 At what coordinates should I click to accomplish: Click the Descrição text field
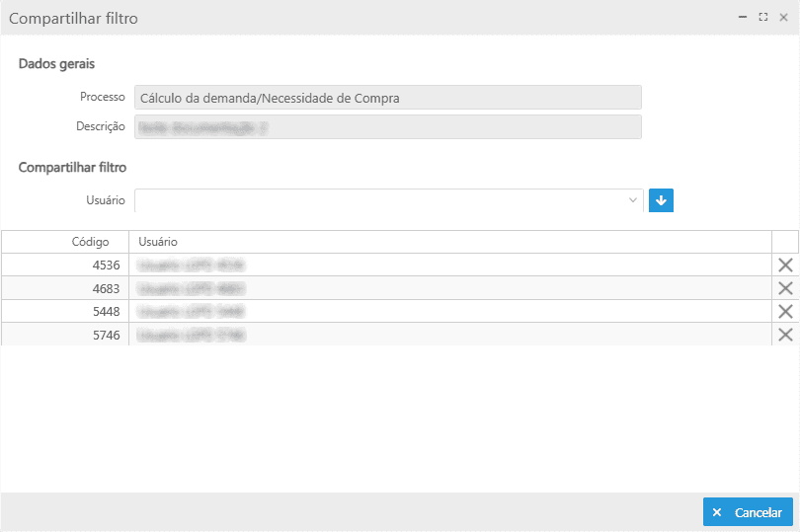pyautogui.click(x=387, y=126)
